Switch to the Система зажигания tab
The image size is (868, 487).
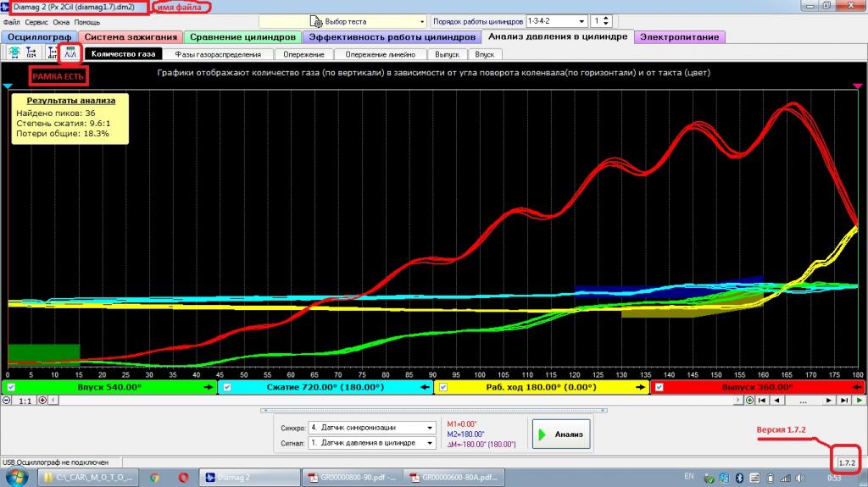(131, 37)
